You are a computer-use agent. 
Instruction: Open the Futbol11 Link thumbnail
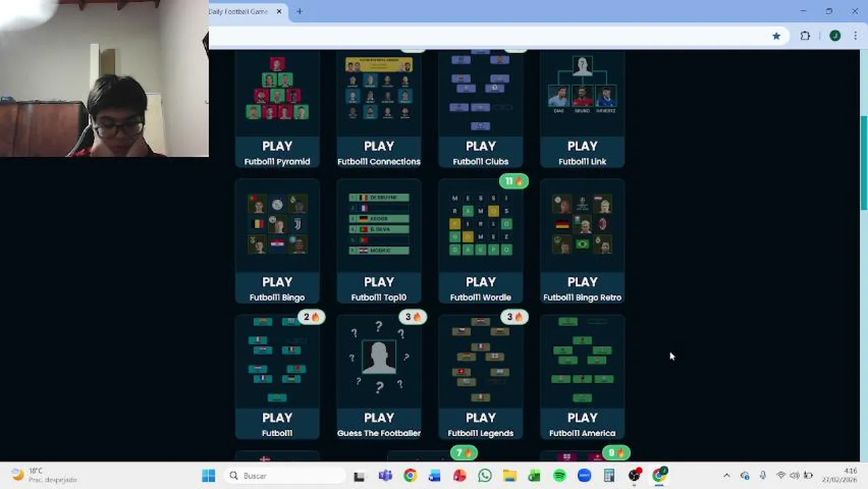tap(582, 85)
